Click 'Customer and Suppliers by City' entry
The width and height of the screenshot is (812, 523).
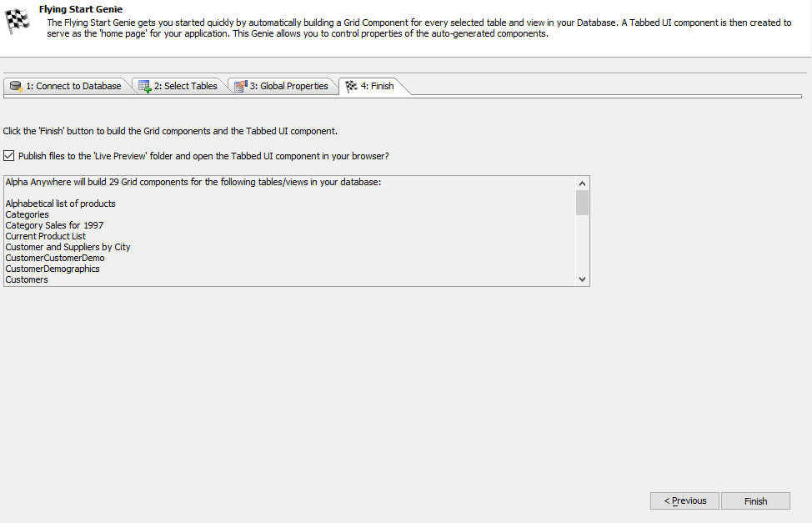pyautogui.click(x=68, y=247)
